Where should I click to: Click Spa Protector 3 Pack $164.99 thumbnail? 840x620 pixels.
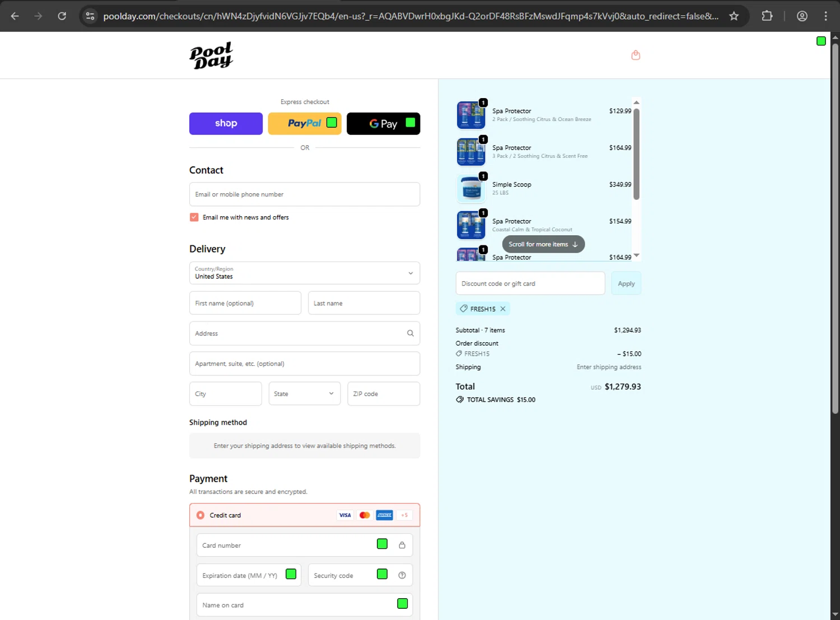pos(471,152)
